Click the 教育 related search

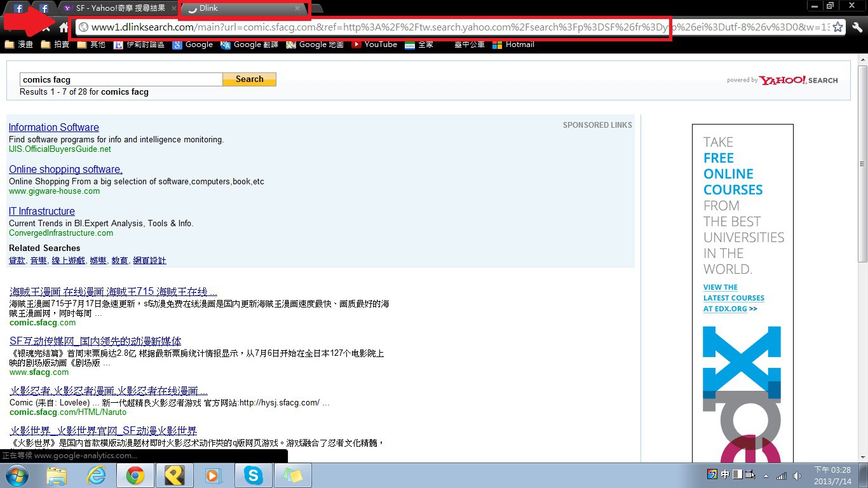click(119, 261)
